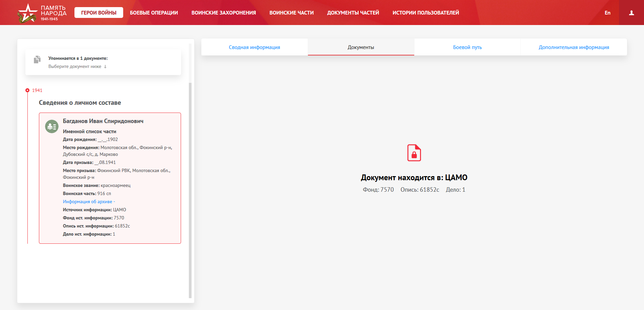Click Именной список части subtitle
Viewport: 644px width, 310px height.
pyautogui.click(x=89, y=131)
